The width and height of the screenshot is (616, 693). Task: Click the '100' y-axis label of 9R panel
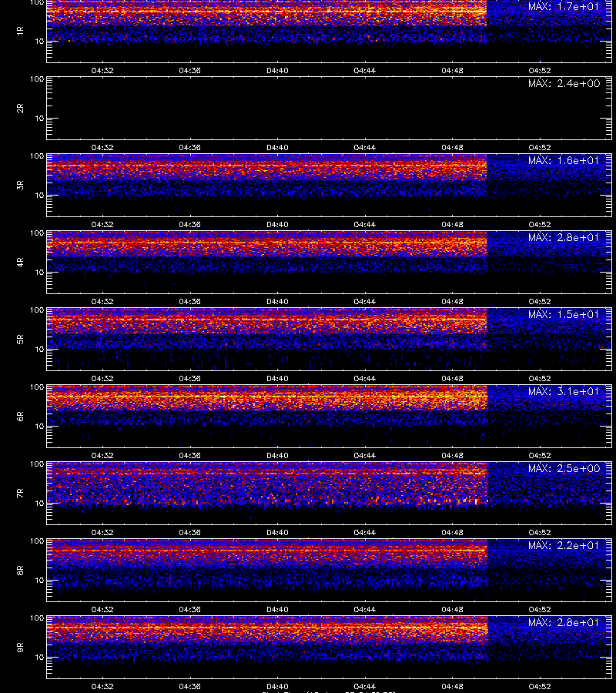pos(37,618)
